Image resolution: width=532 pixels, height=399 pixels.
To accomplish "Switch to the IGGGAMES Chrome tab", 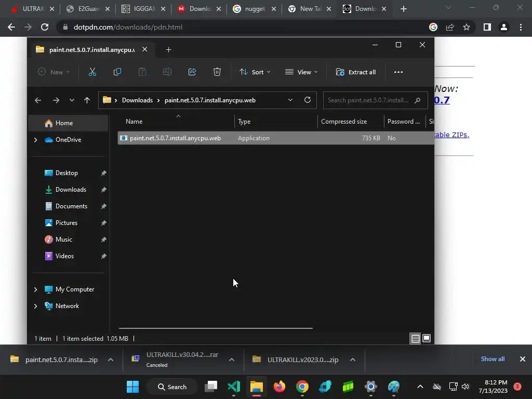I will coord(144,9).
